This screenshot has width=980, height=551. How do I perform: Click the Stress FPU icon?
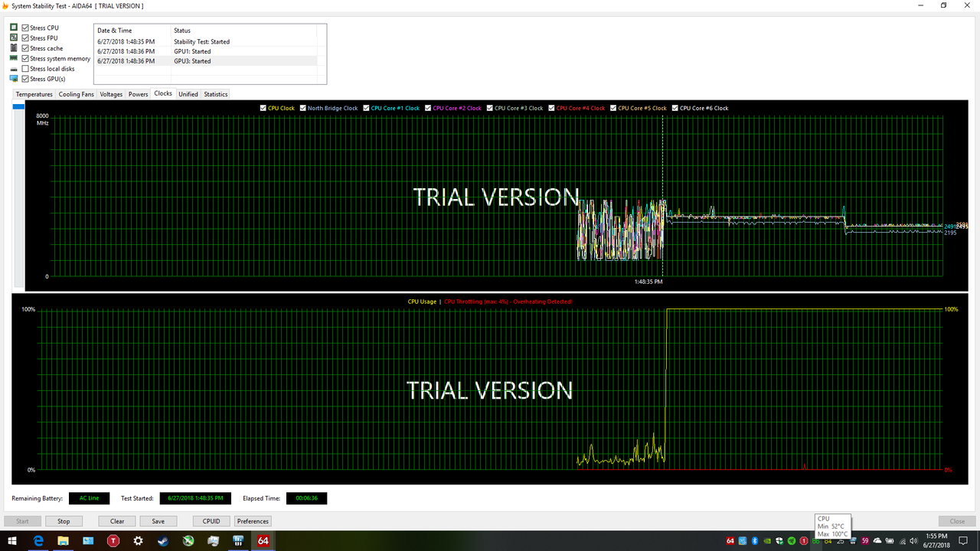click(x=13, y=37)
